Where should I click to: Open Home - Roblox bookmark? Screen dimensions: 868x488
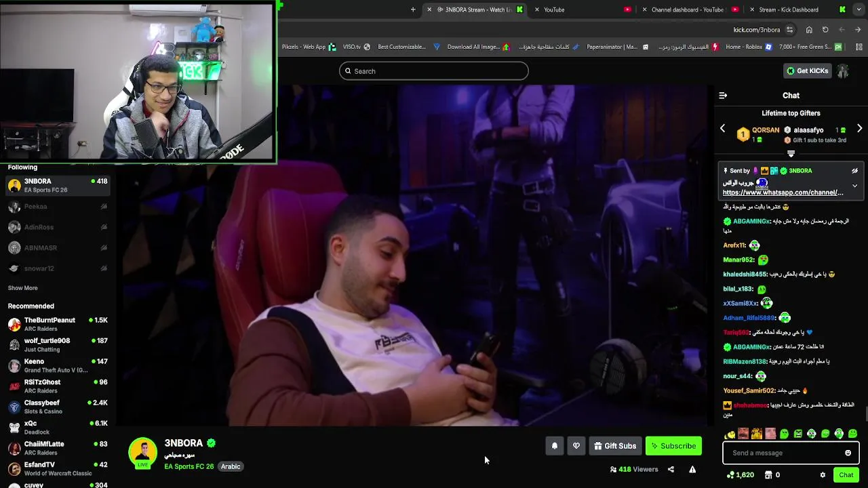(x=749, y=47)
